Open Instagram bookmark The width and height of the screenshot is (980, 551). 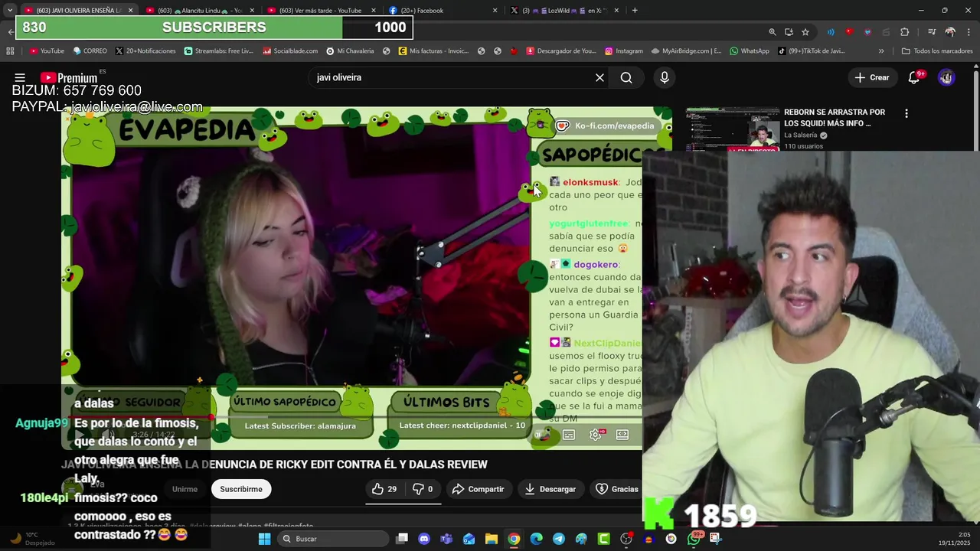tap(624, 51)
